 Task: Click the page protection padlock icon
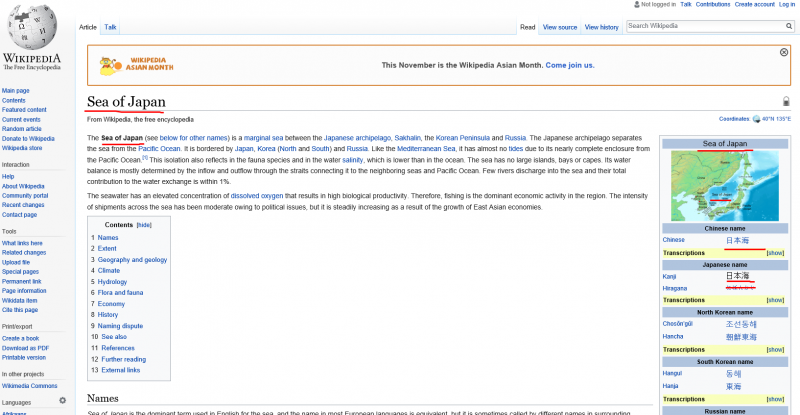point(786,102)
